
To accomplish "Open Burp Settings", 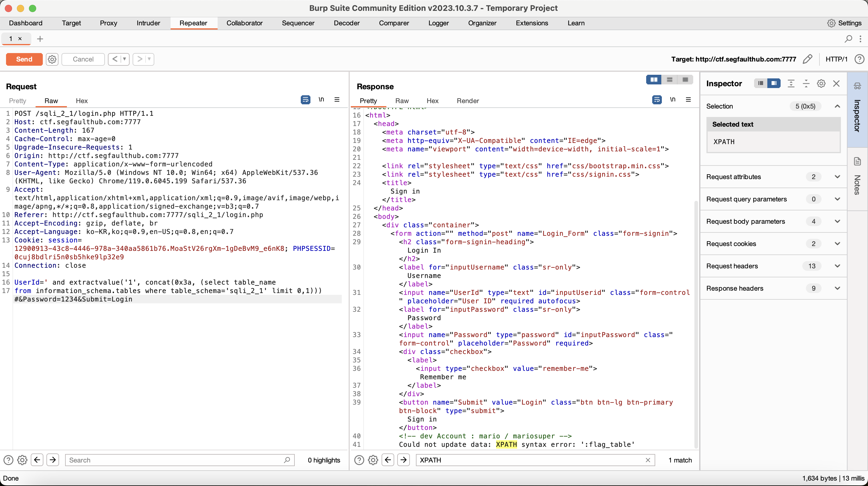I will [844, 23].
